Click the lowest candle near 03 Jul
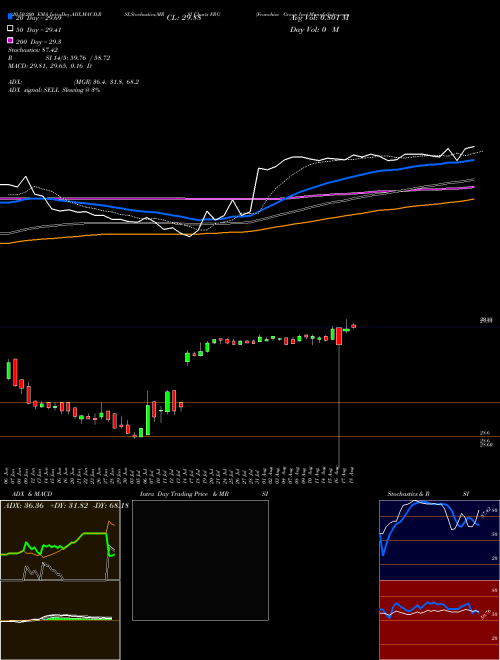 135,436
